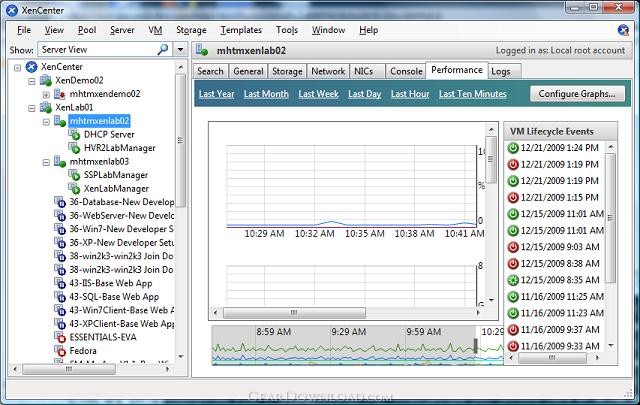The height and width of the screenshot is (405, 640).
Task: Select event 12/15/2009 9:03 AM
Action: (x=560, y=247)
